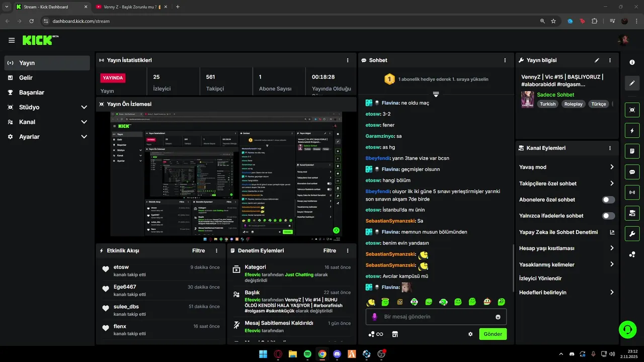Open the user profile avatar menu
The height and width of the screenshot is (362, 644).
624,40
